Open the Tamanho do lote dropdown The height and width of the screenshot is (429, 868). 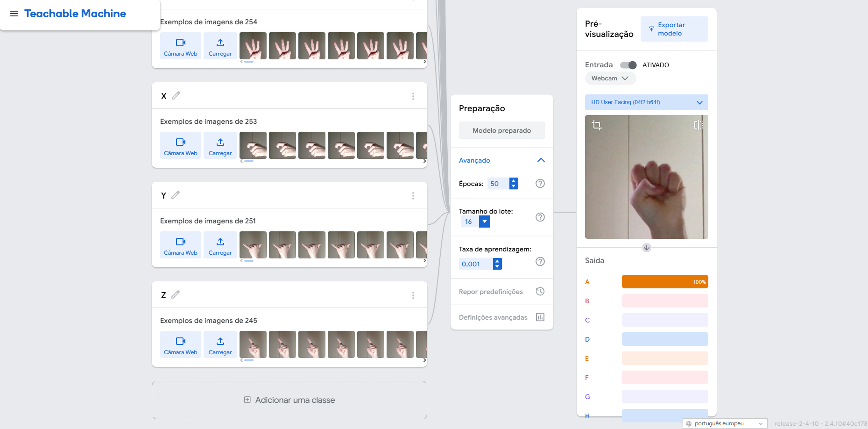click(x=484, y=222)
